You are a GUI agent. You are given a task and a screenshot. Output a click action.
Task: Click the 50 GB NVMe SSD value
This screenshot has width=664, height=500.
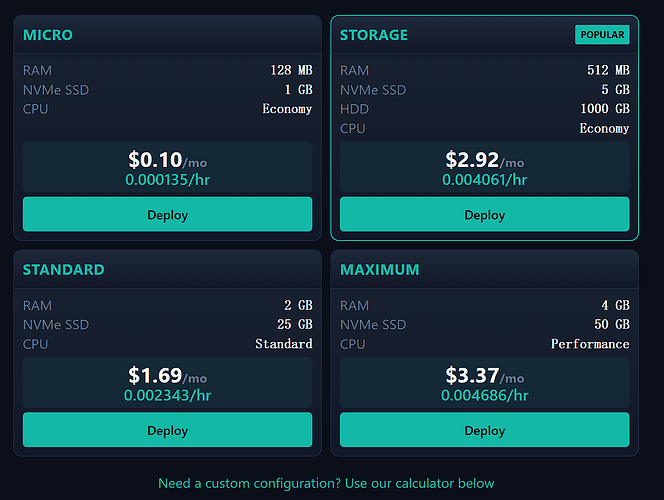click(611, 324)
